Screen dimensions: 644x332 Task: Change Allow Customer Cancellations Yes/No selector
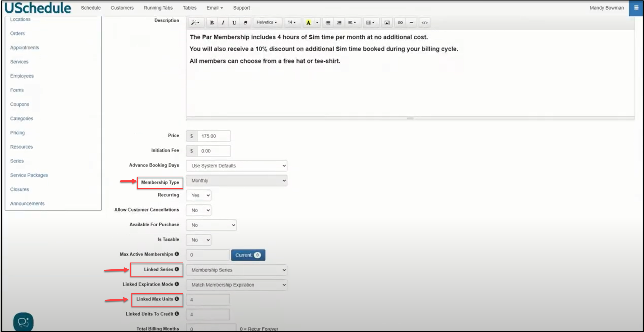tap(199, 210)
